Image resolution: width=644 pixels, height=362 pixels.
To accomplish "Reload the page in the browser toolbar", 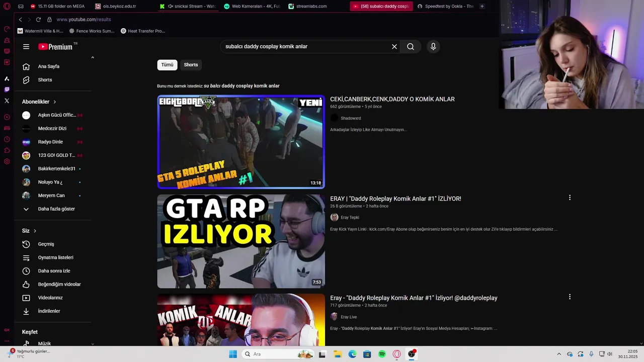I will (38, 20).
